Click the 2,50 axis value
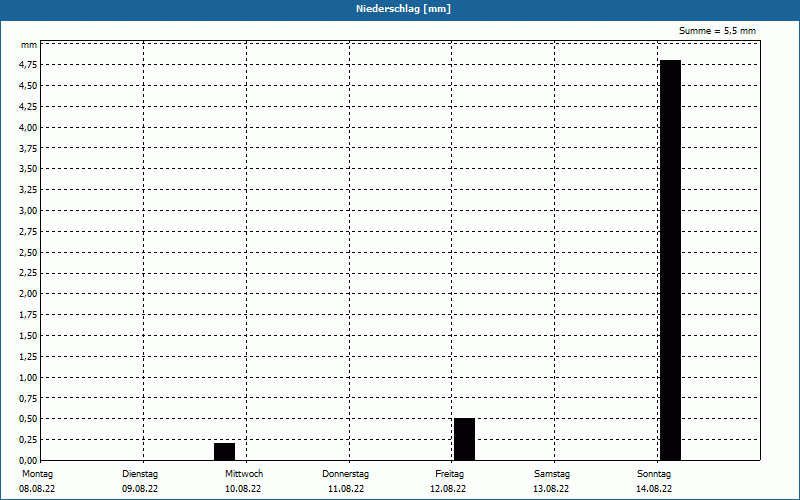The image size is (800, 500). (x=29, y=253)
